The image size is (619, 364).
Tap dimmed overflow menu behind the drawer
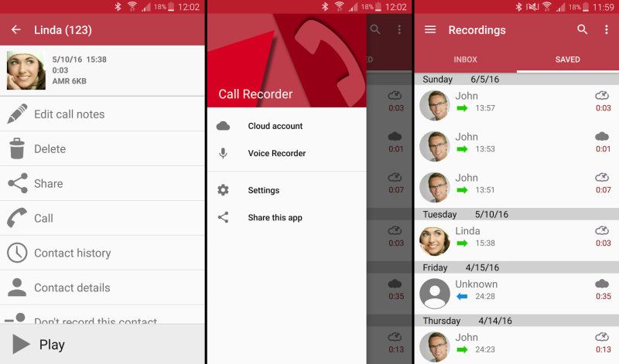click(399, 29)
